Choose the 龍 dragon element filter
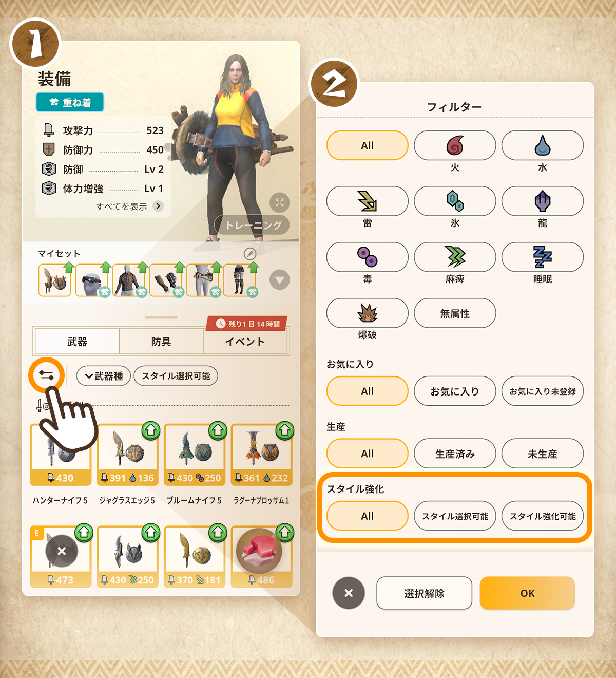The height and width of the screenshot is (678, 616). [543, 201]
